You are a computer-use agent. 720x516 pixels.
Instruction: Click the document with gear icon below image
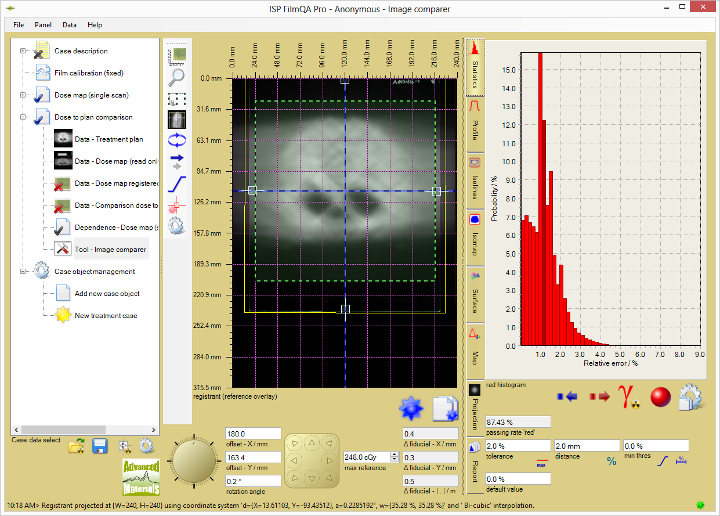(445, 408)
